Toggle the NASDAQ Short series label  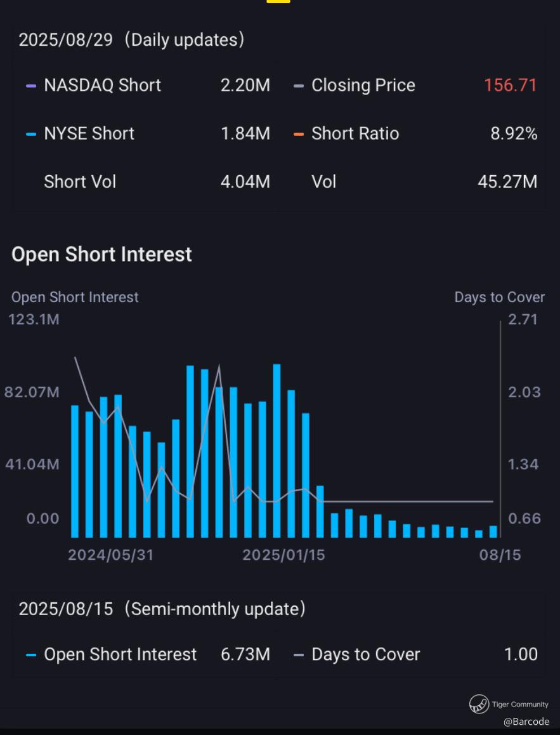pos(102,86)
